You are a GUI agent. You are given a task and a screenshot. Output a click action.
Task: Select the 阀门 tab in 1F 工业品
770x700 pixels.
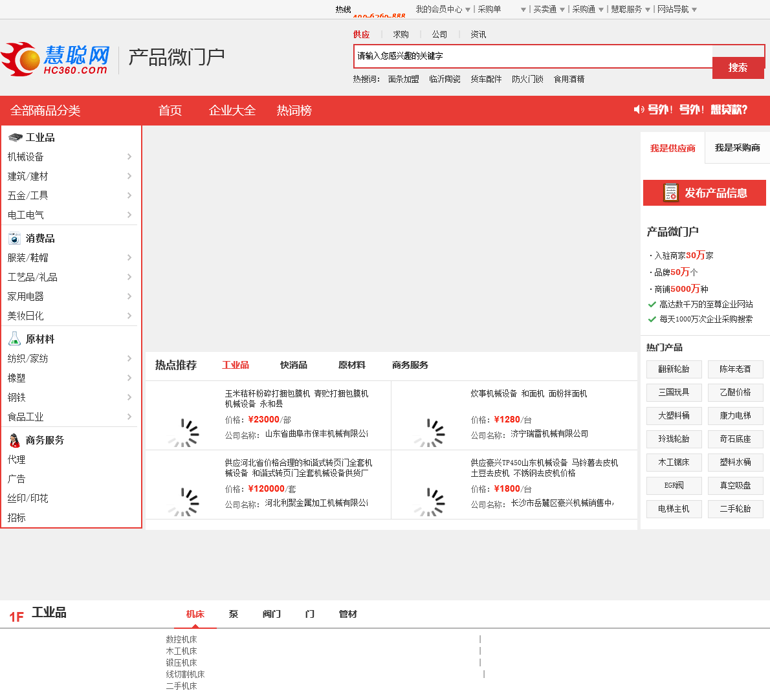(x=272, y=613)
